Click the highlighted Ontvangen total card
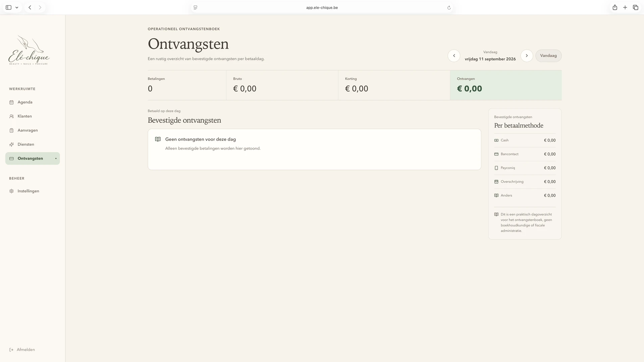 click(506, 85)
